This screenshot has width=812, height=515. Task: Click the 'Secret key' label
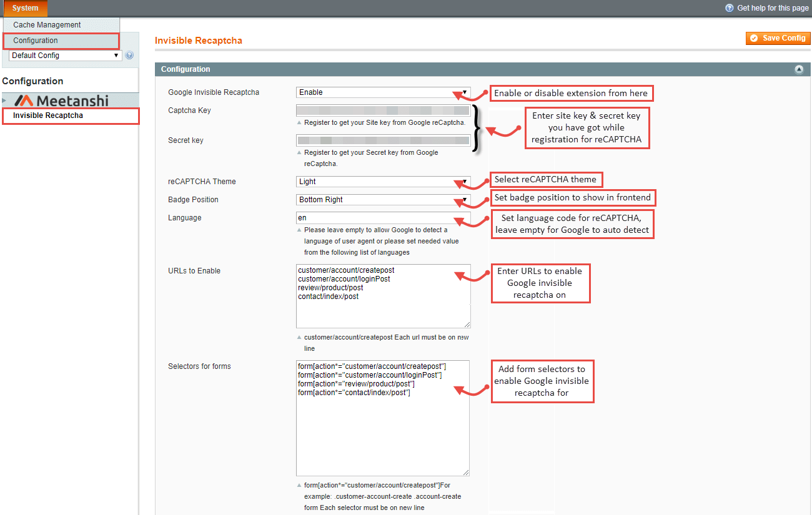[186, 140]
